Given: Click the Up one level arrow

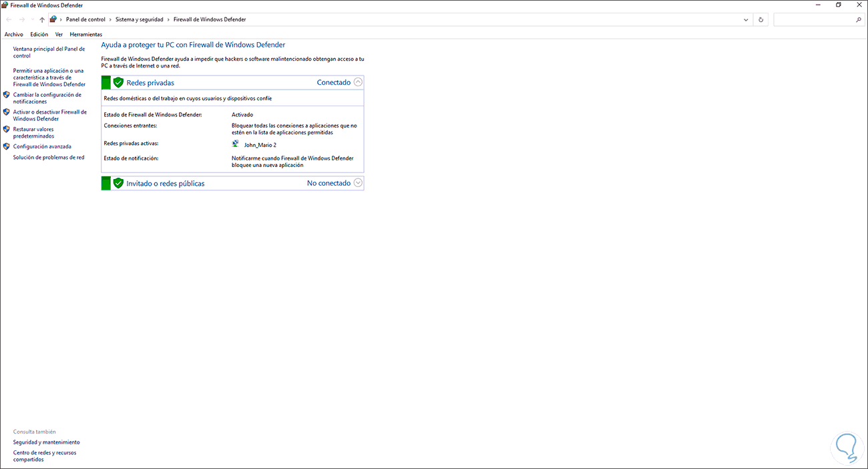Looking at the screenshot, I should (x=42, y=20).
